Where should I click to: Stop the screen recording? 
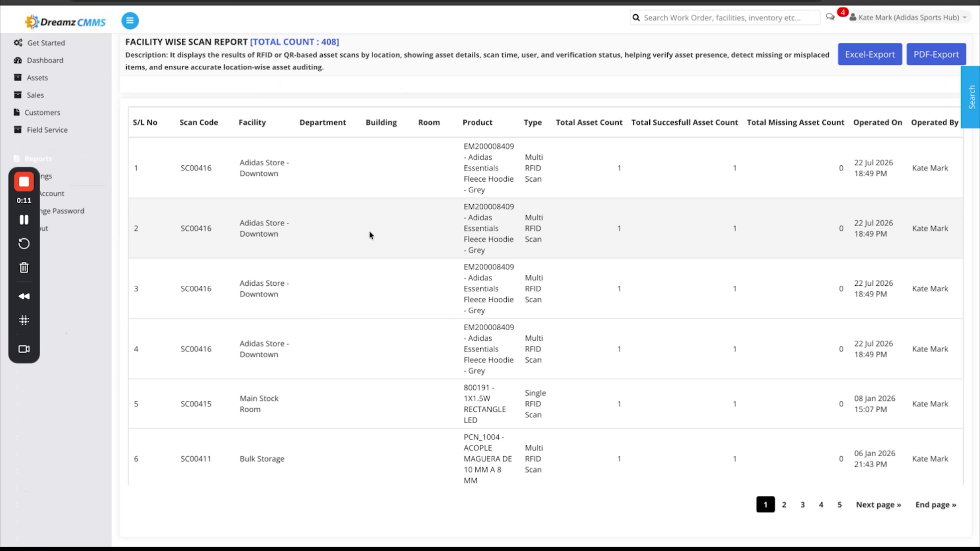[24, 182]
